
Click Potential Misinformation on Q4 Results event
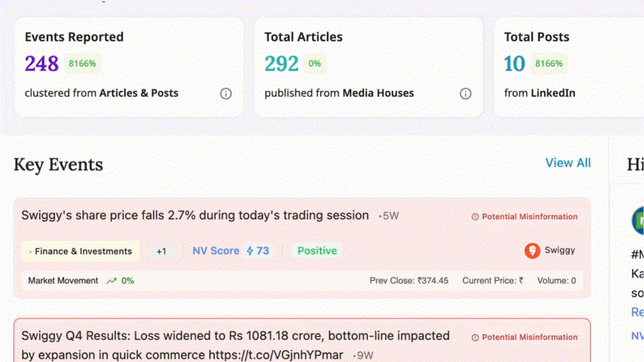530,338
